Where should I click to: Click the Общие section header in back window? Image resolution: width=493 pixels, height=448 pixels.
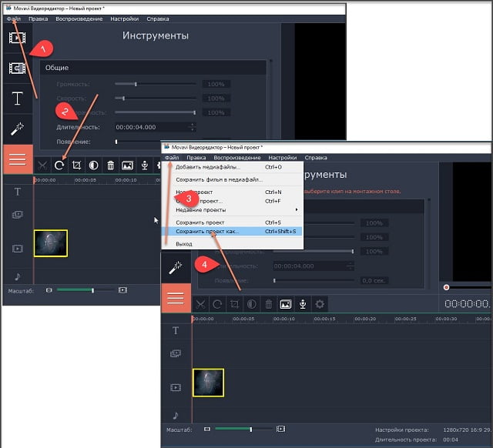(153, 68)
